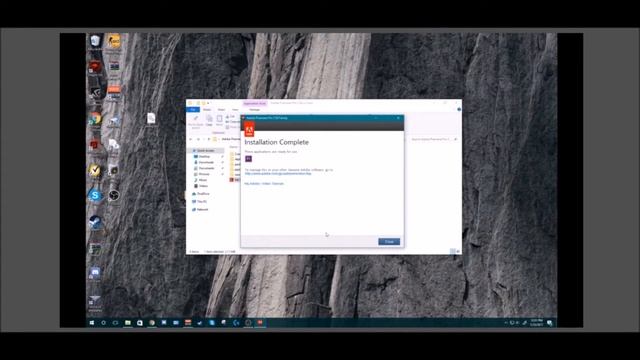Click the Close button in installer dialog
Image resolution: width=640 pixels, height=360 pixels.
[389, 242]
